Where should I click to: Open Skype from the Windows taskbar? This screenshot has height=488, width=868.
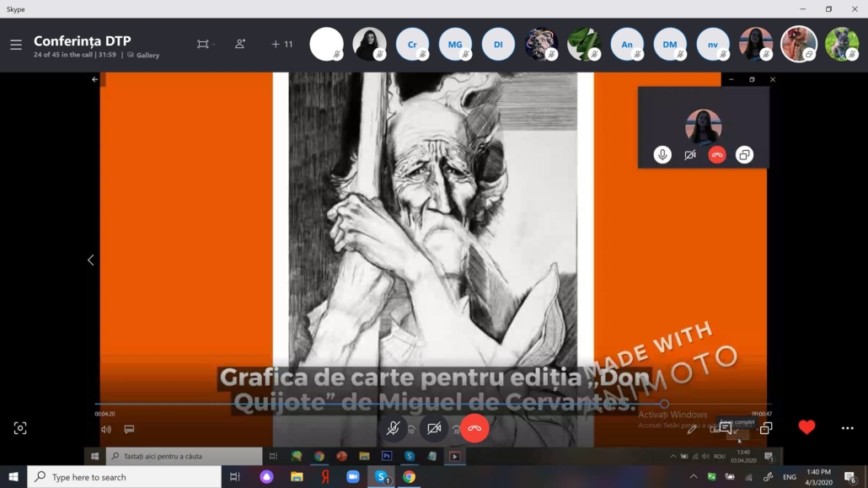click(381, 477)
